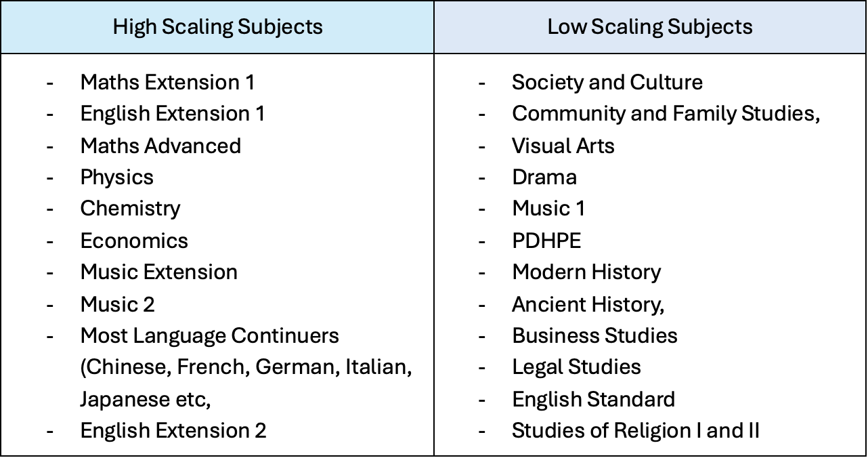Click Most Language Continuers text

tap(209, 336)
